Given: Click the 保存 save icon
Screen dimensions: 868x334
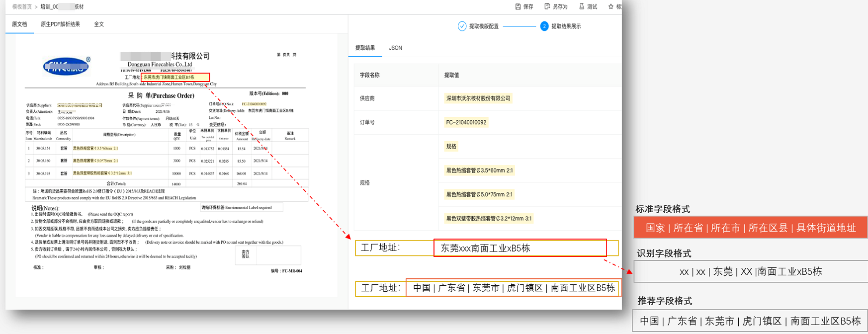Looking at the screenshot, I should [x=518, y=6].
